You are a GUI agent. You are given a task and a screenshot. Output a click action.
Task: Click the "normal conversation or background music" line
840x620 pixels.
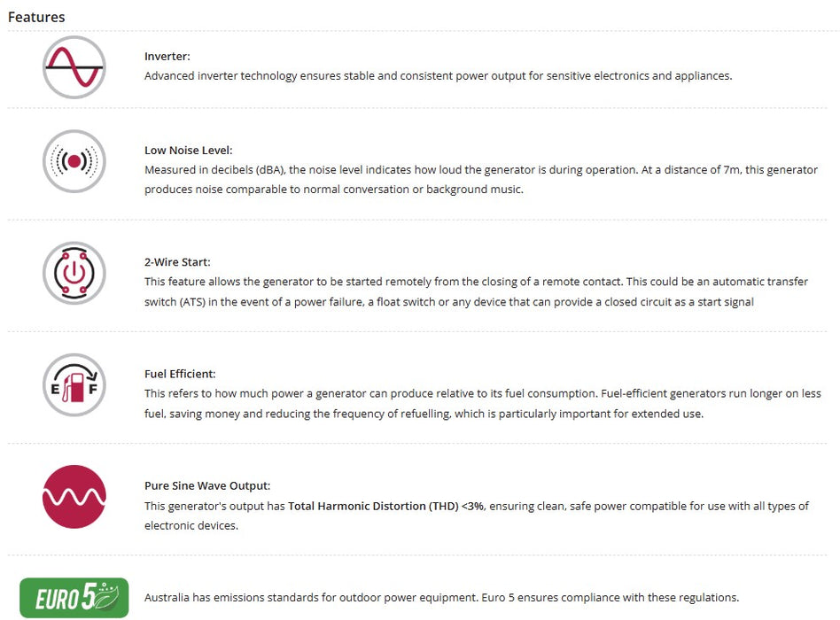[x=334, y=190]
